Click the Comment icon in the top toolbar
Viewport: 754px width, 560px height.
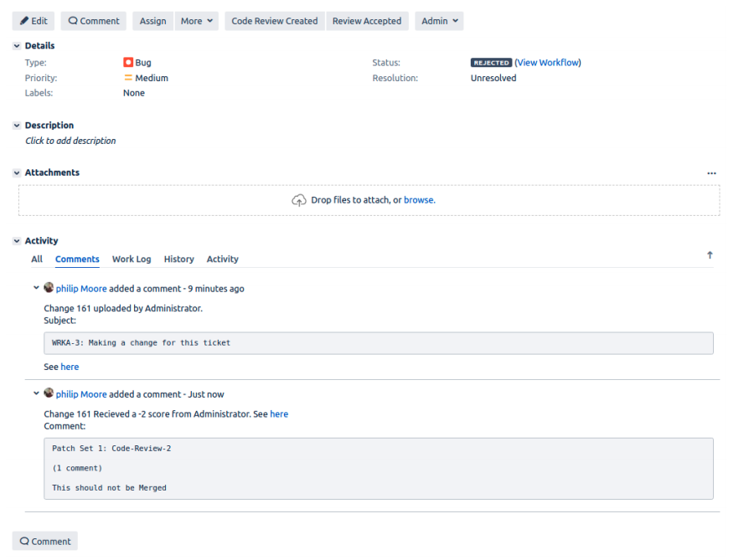coord(75,20)
